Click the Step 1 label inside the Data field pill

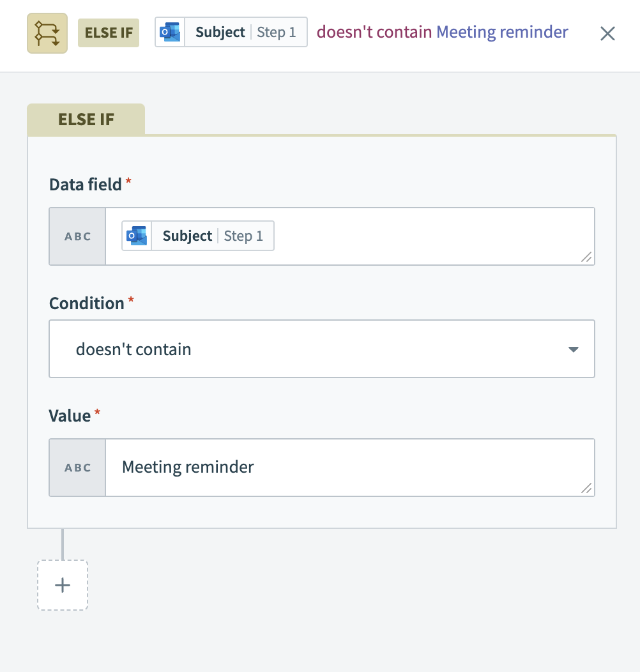[x=243, y=235]
